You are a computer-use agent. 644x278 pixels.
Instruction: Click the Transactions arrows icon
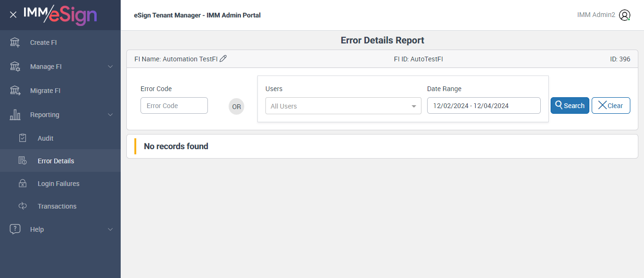click(x=23, y=206)
